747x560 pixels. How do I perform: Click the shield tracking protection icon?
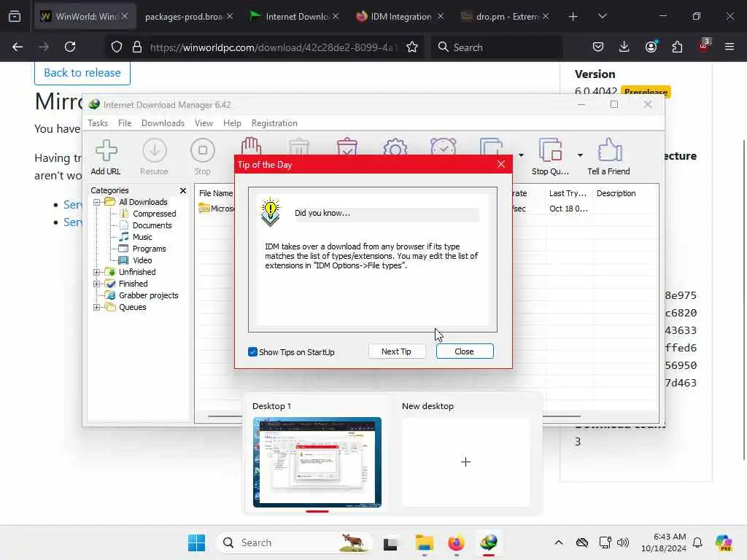tap(117, 47)
